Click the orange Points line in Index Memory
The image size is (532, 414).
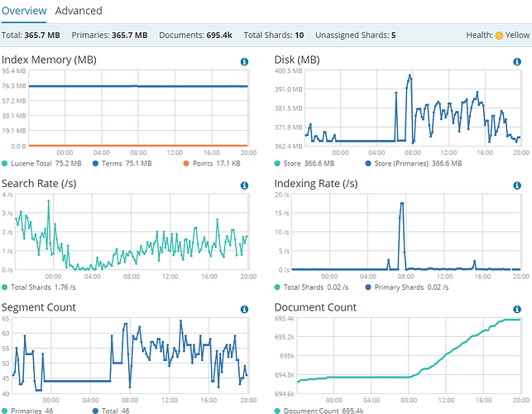pos(138,146)
